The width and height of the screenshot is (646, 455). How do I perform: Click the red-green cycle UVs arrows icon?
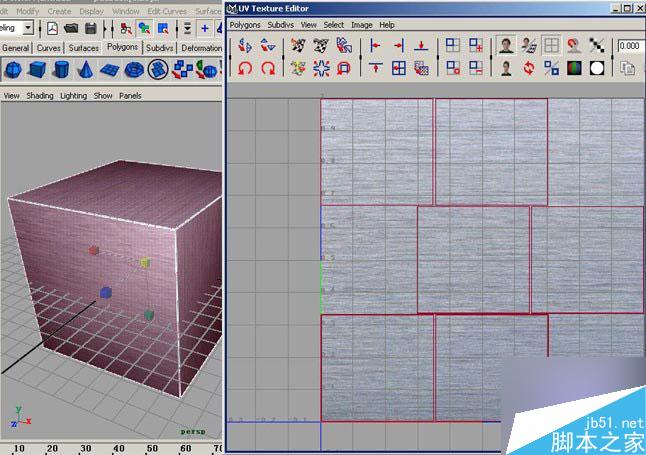click(x=529, y=68)
